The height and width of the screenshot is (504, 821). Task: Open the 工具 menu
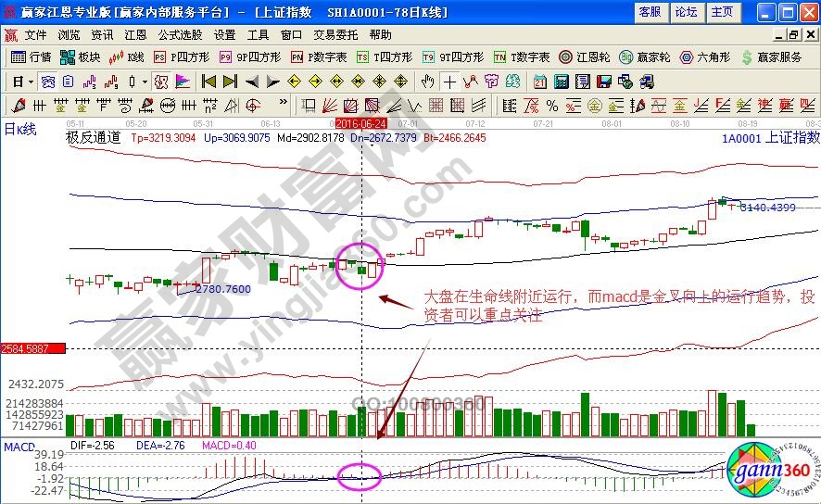pyautogui.click(x=258, y=35)
